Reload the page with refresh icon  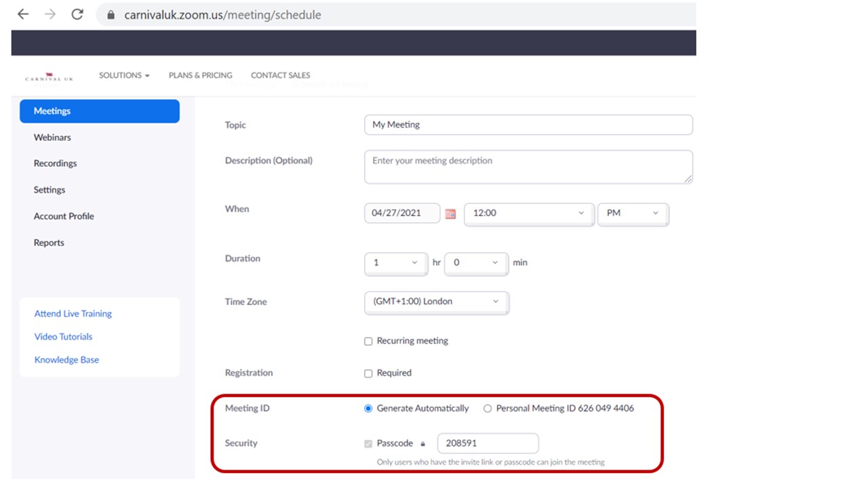77,14
